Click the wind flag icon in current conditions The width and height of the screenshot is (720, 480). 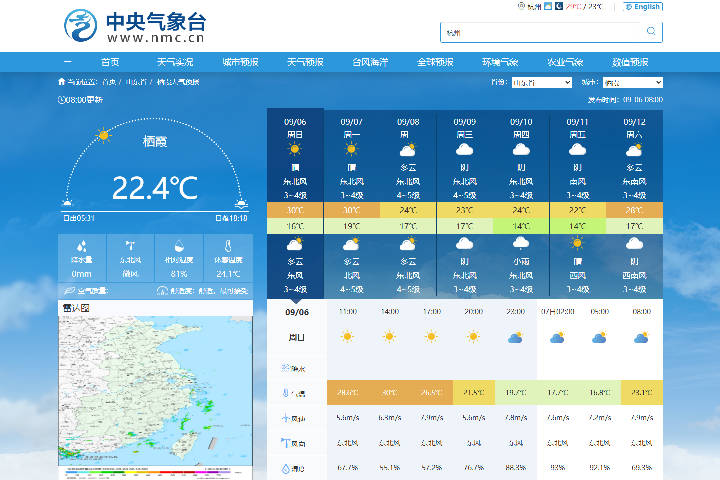pyautogui.click(x=130, y=246)
